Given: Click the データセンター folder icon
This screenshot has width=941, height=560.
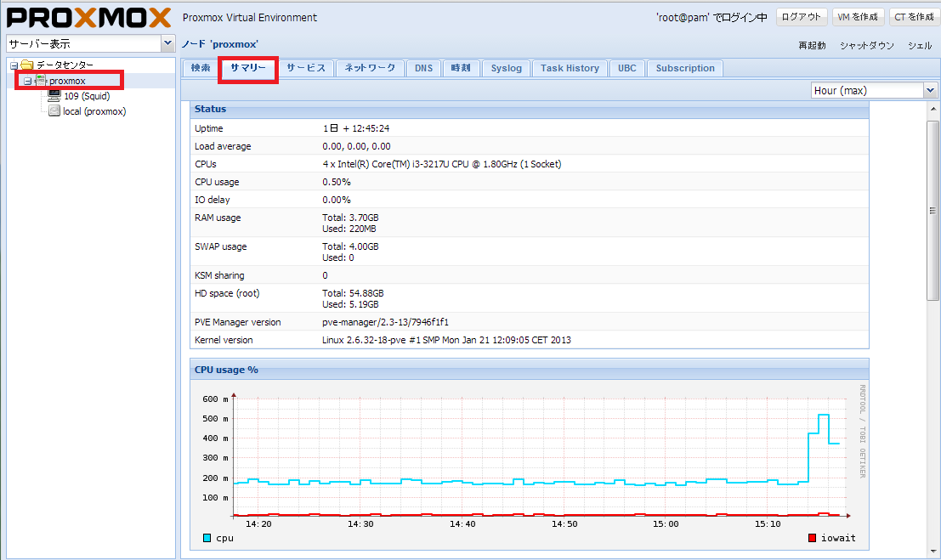Looking at the screenshot, I should click(x=26, y=65).
